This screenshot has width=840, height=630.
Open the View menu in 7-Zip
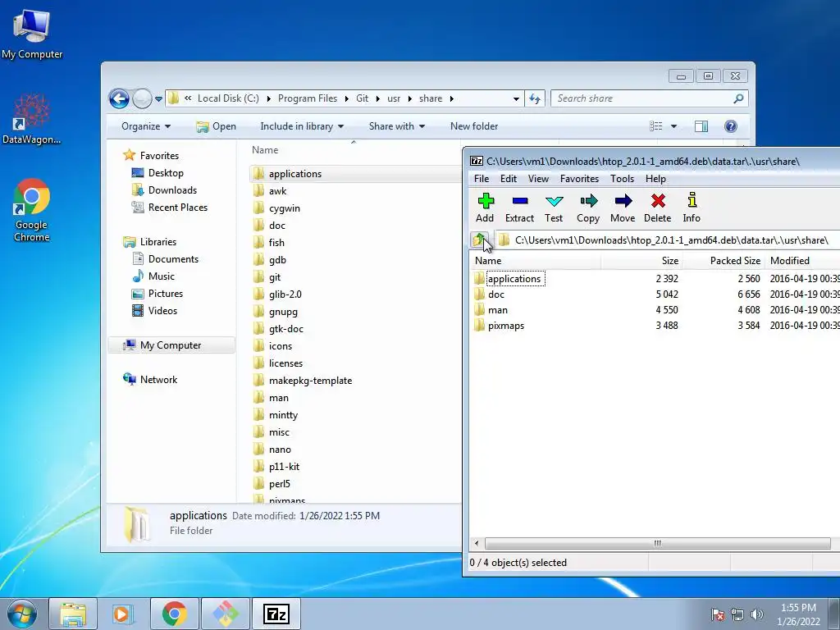(x=538, y=178)
